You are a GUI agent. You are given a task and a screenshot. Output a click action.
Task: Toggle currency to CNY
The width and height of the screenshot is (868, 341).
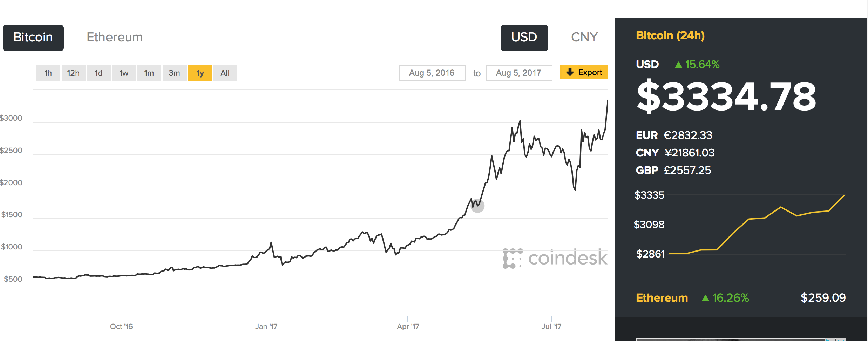pos(584,37)
